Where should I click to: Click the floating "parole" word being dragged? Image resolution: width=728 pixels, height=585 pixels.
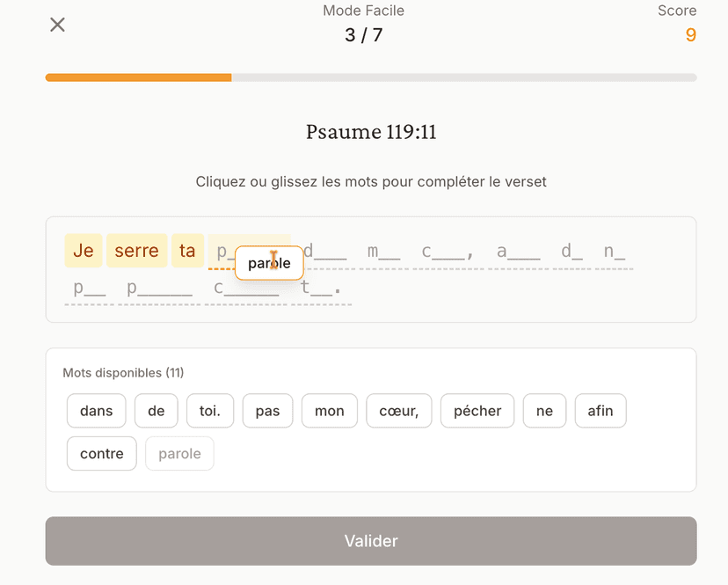pyautogui.click(x=269, y=263)
